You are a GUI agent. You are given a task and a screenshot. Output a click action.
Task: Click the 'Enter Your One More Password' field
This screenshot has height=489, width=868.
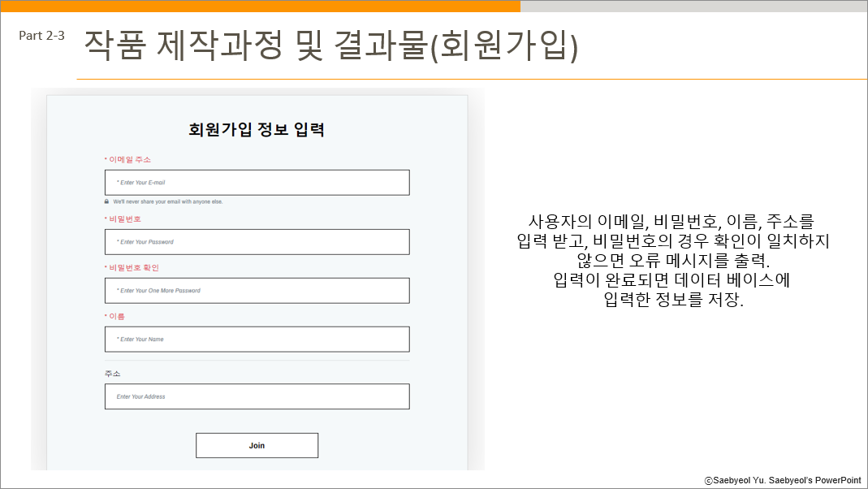click(257, 290)
